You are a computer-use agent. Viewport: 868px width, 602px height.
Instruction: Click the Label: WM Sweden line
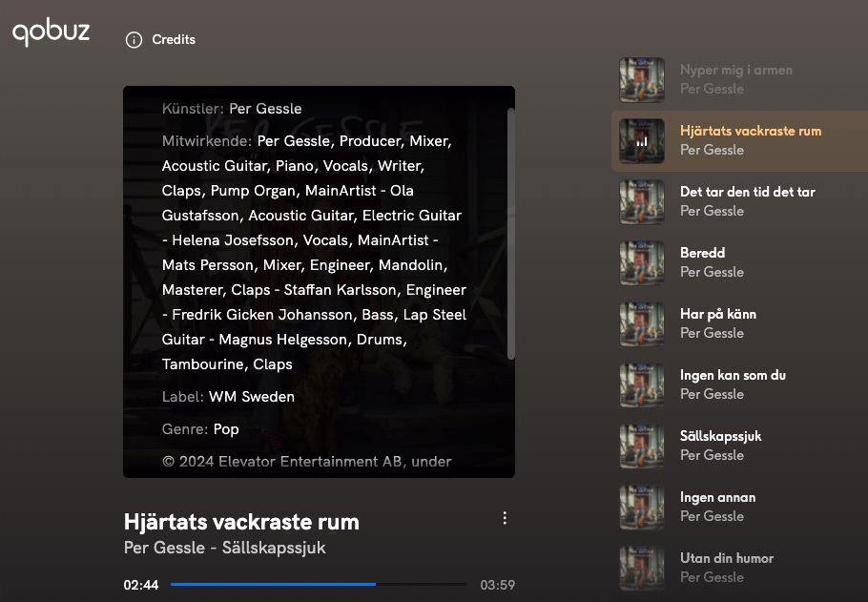228,397
